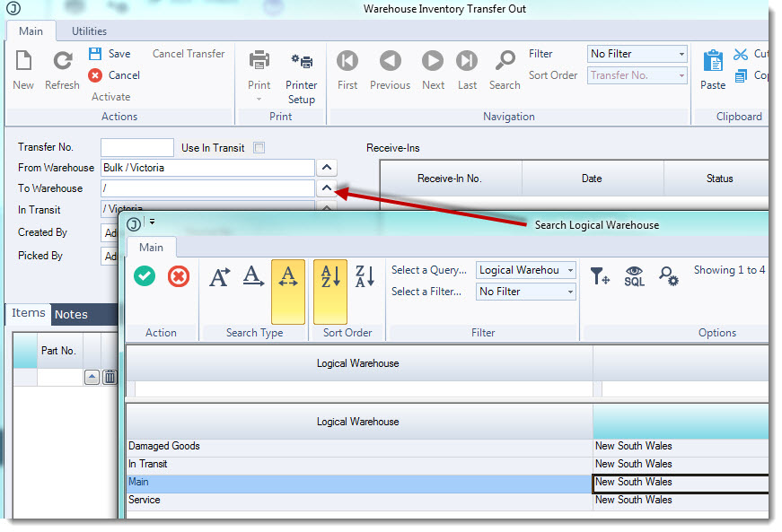This screenshot has width=782, height=532.
Task: Click New South Wales cell in Service row
Action: tap(681, 500)
